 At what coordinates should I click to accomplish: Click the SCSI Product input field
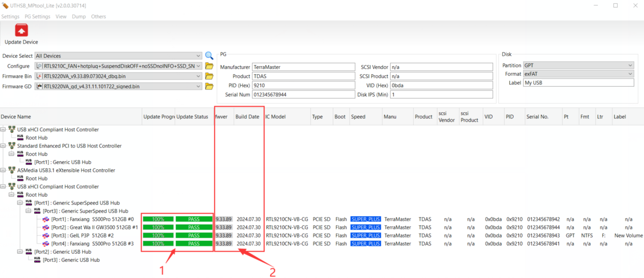coord(441,76)
